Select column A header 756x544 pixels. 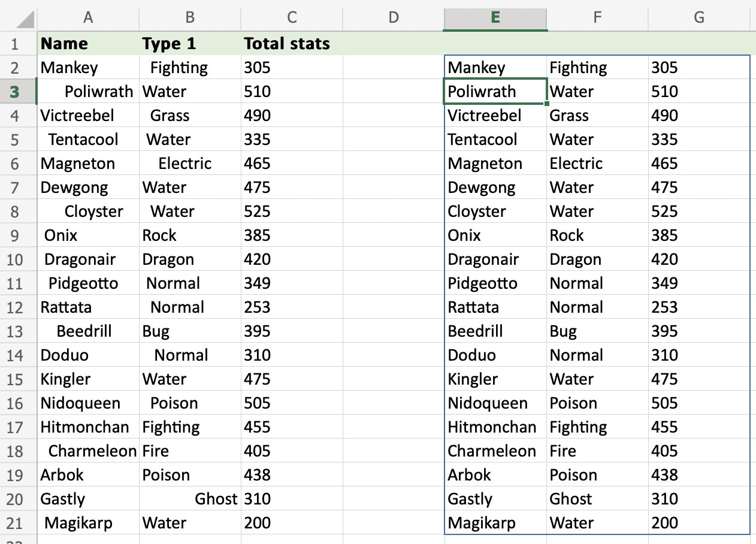click(x=88, y=18)
